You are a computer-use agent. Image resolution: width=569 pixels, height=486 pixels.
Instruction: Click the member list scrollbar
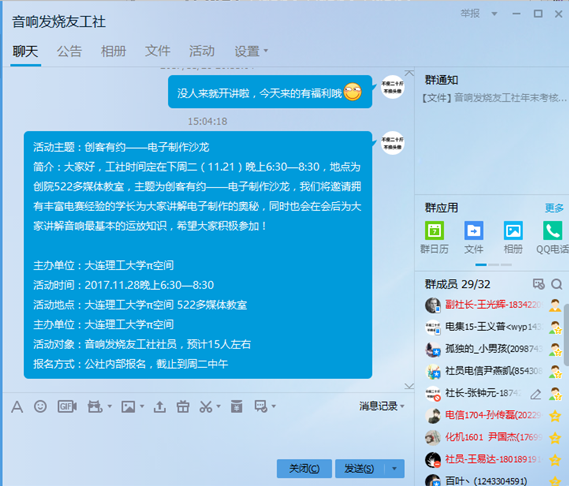click(x=566, y=335)
